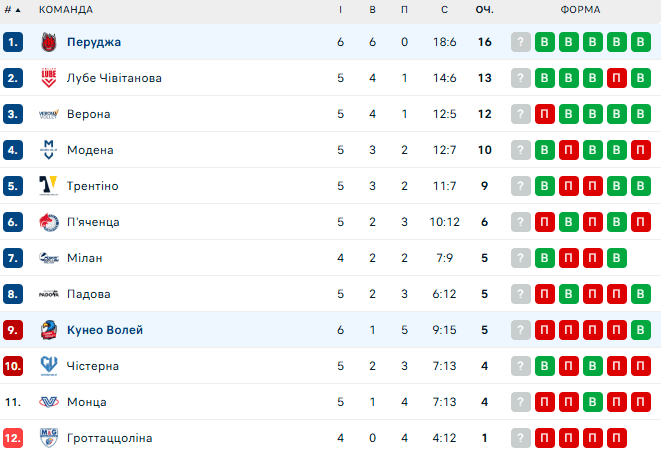This screenshot has height=452, width=666.
Task: Open the Кунео Волей team link
Action: (x=105, y=330)
